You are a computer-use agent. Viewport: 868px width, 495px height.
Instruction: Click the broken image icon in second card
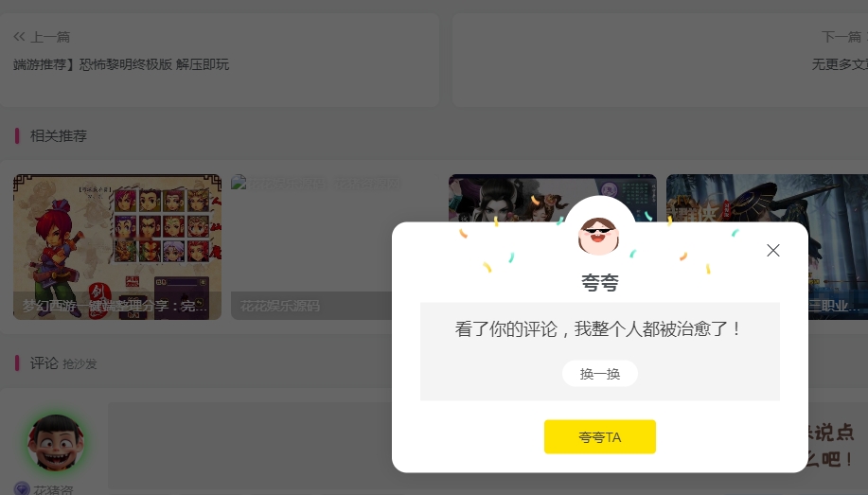tap(239, 182)
